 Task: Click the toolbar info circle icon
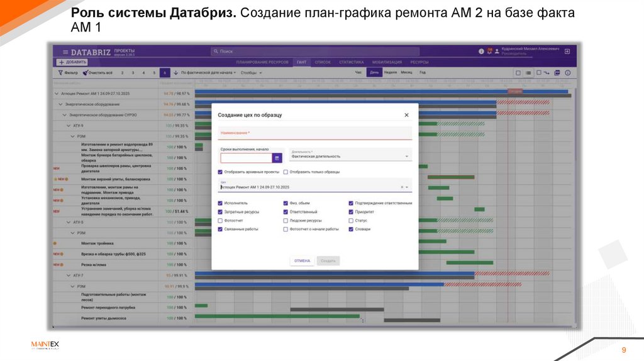[568, 73]
